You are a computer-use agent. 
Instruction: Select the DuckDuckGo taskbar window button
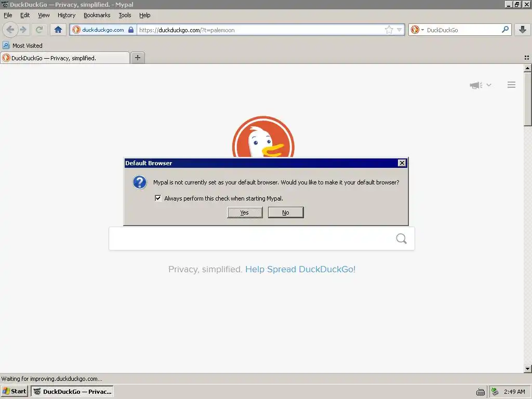tap(72, 391)
